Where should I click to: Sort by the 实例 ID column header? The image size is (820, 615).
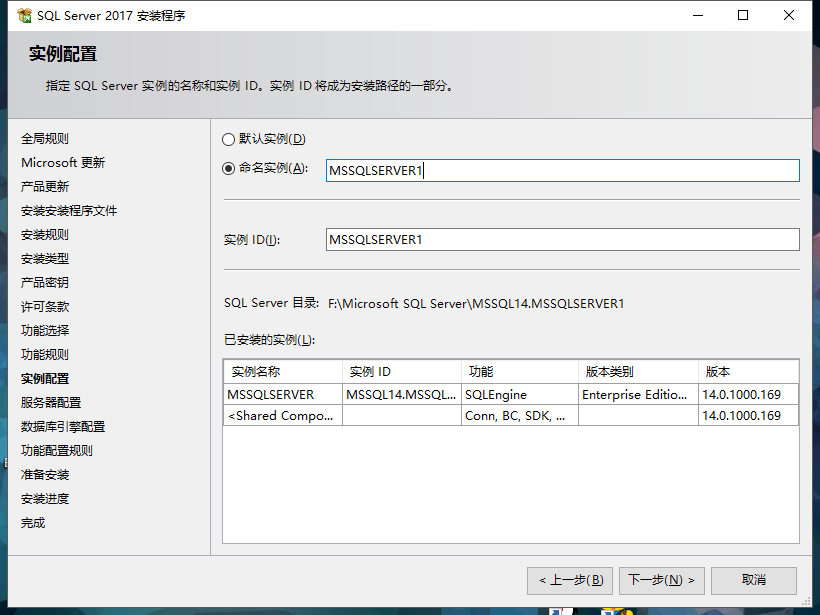400,372
